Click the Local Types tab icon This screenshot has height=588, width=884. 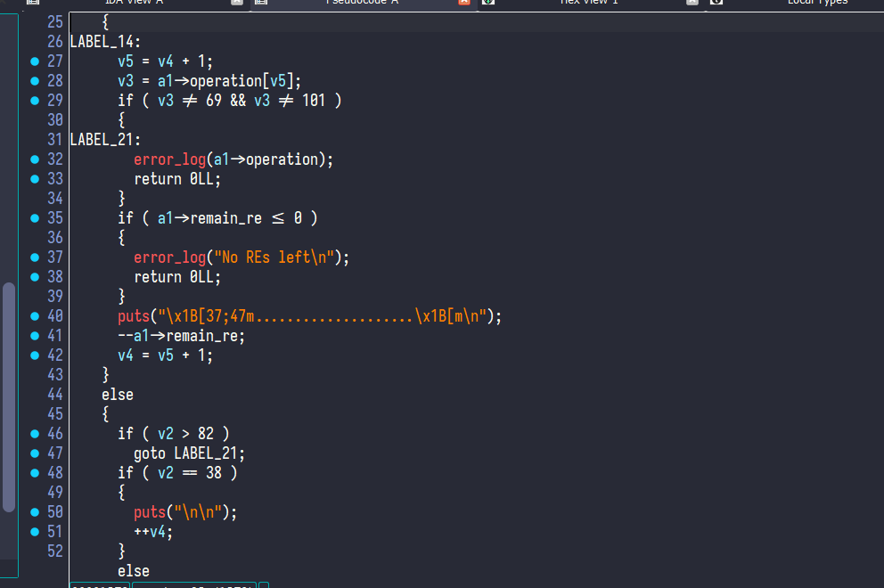[x=716, y=3]
